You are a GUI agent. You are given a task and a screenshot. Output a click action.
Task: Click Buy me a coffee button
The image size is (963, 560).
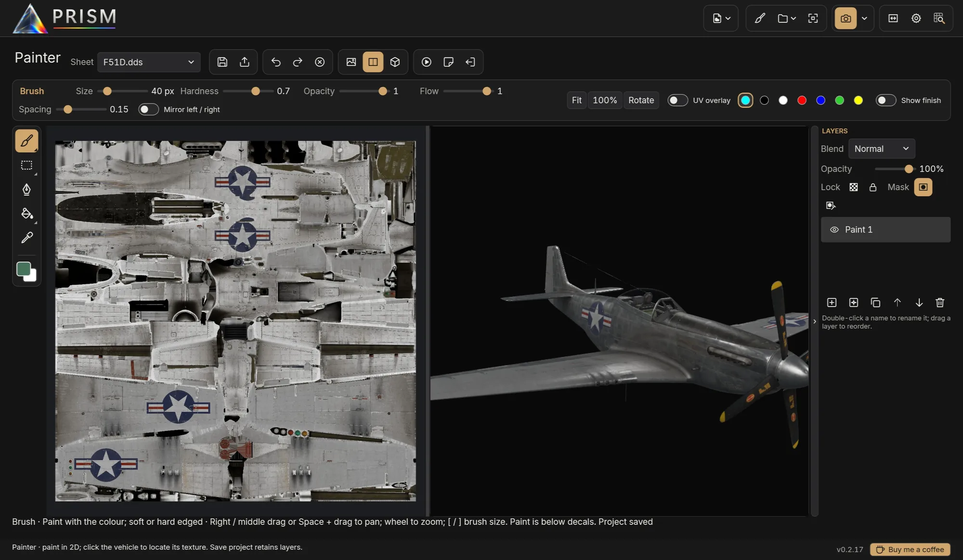click(910, 549)
